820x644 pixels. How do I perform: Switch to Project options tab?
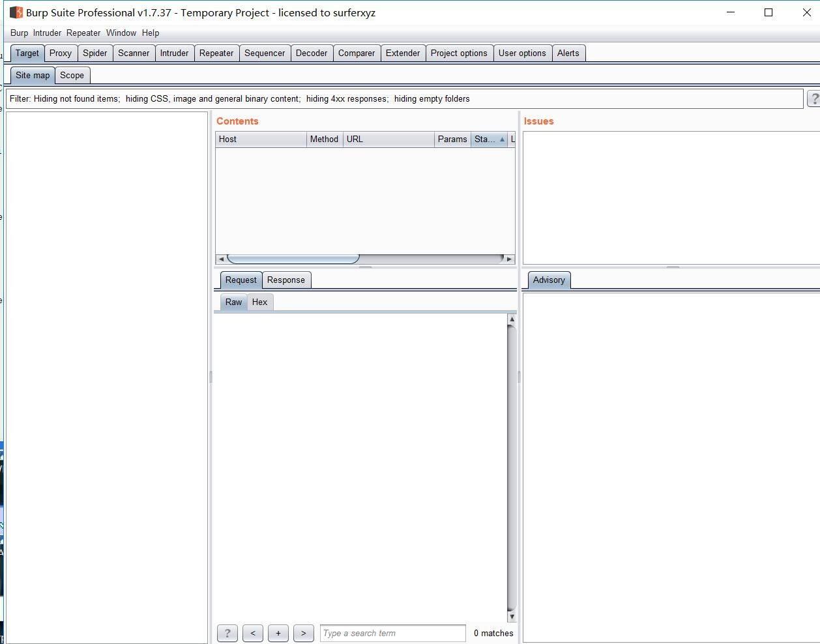point(459,53)
